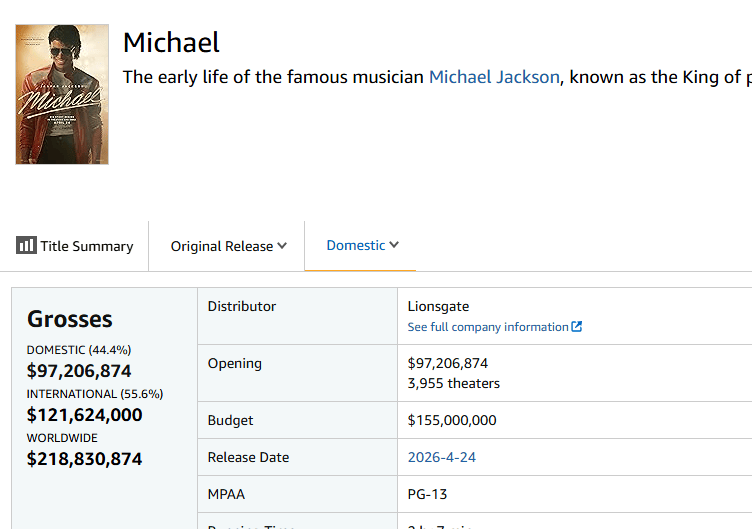Image resolution: width=752 pixels, height=529 pixels.
Task: Click the chevron arrow next to Original Release
Action: point(282,246)
